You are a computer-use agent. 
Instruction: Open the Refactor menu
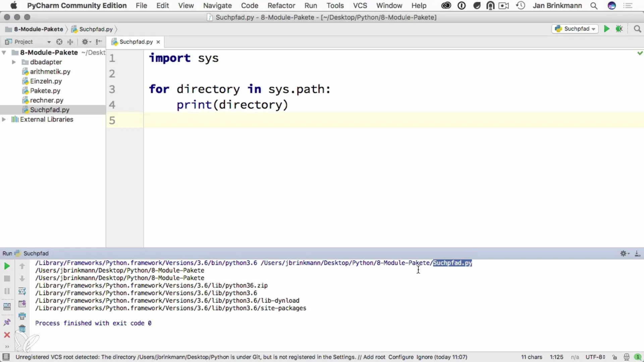[281, 6]
